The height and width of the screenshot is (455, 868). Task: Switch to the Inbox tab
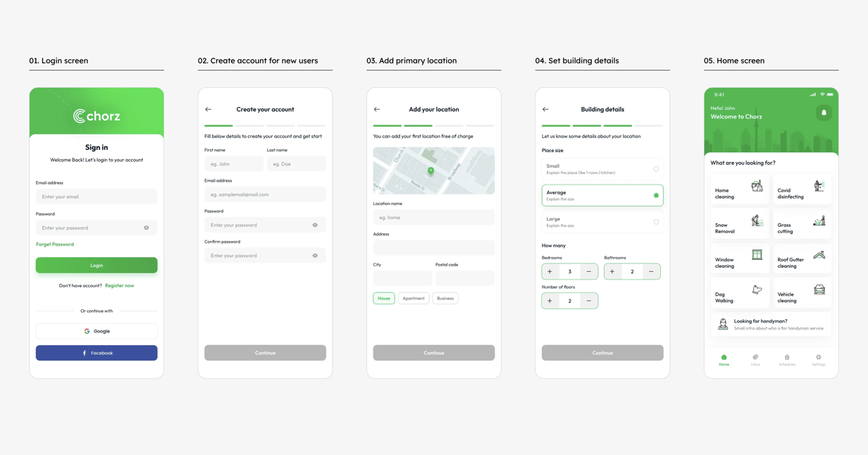click(x=755, y=360)
